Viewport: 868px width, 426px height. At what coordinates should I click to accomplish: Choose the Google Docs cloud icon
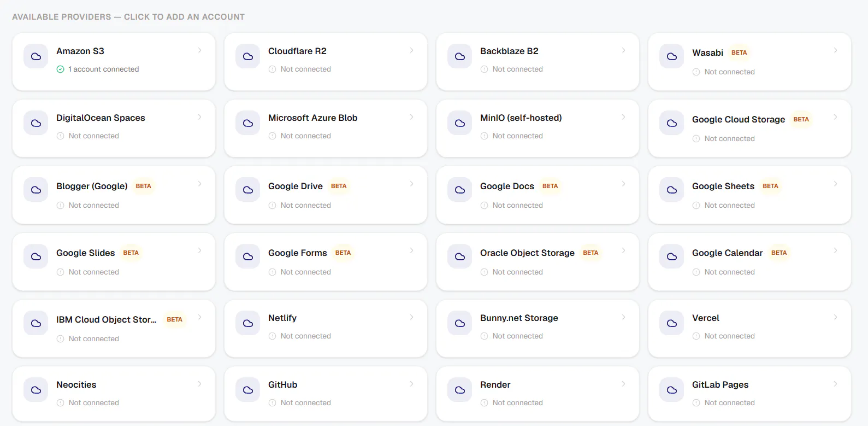(460, 190)
